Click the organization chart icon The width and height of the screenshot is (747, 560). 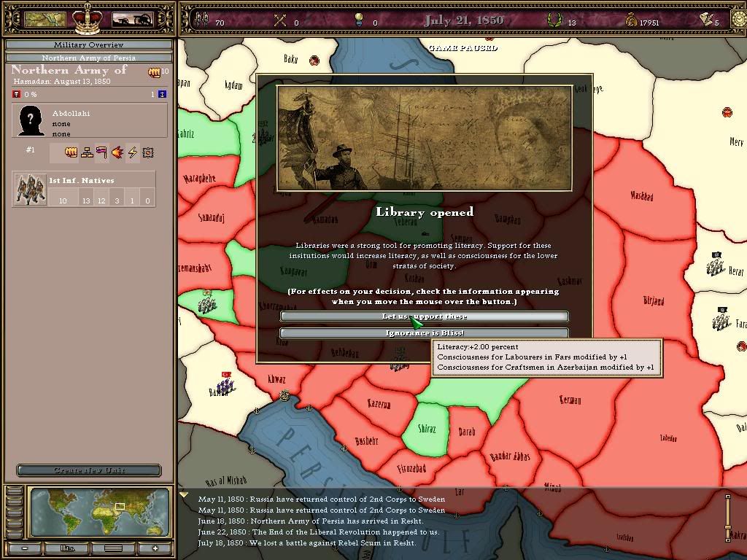coord(87,152)
